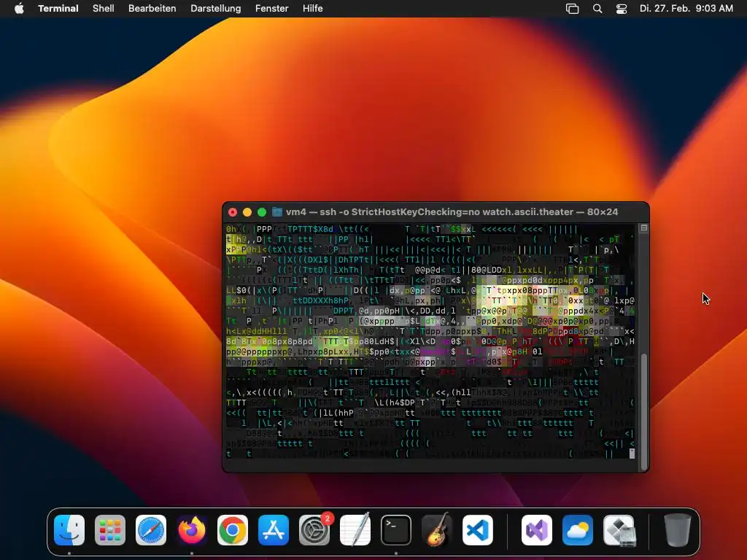
Task: Launch Google Chrome from the Dock
Action: (x=233, y=530)
